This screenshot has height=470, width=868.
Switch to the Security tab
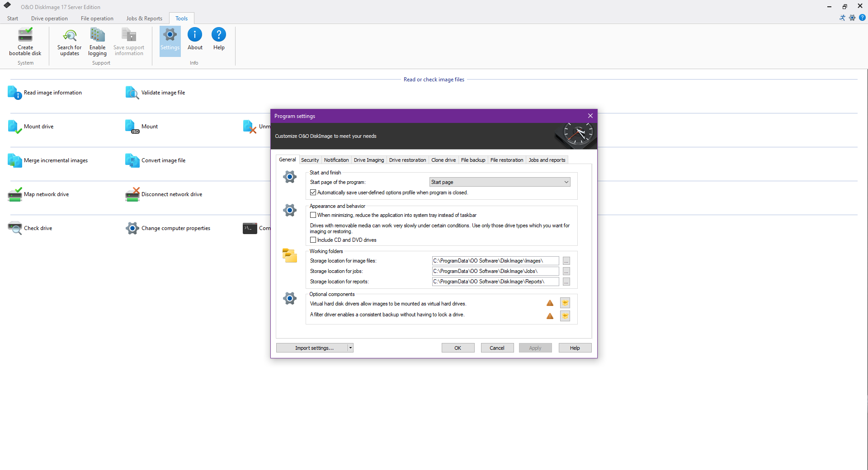coord(310,160)
